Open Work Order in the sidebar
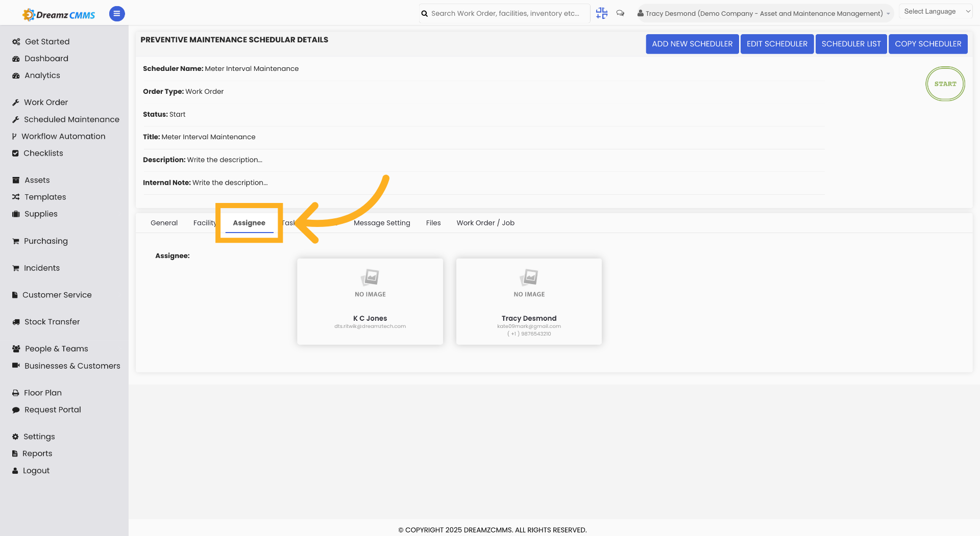 coord(46,103)
